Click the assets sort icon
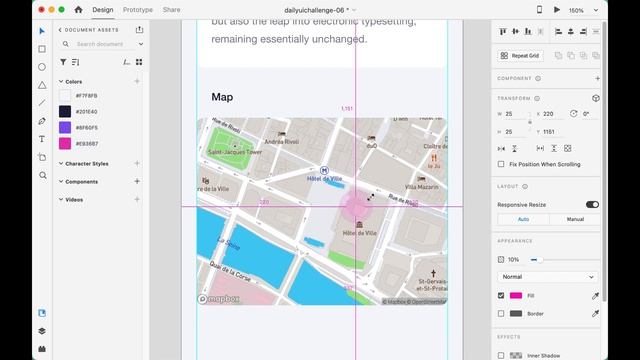Screen dimensions: 640x360 76,62
